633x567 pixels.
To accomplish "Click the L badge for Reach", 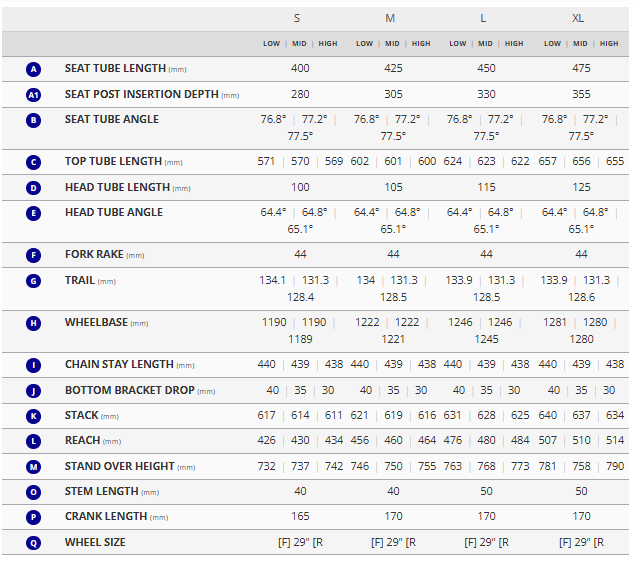I will pyautogui.click(x=34, y=441).
